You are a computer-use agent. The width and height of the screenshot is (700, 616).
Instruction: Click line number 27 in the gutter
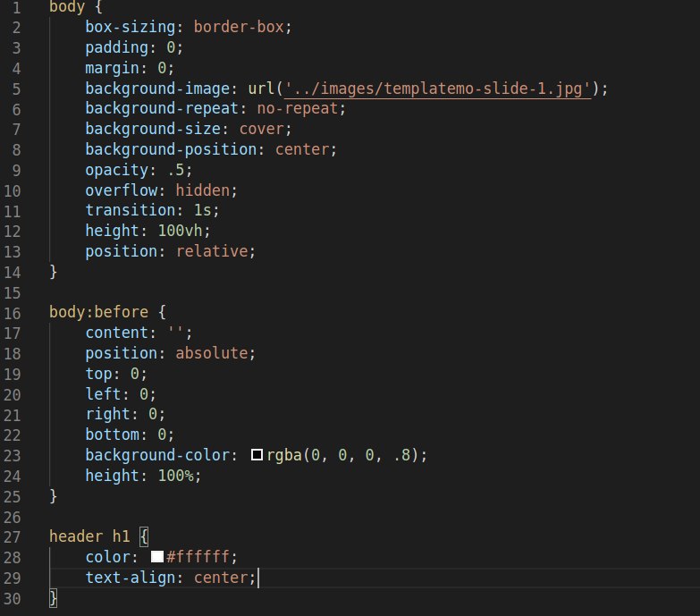(12, 537)
